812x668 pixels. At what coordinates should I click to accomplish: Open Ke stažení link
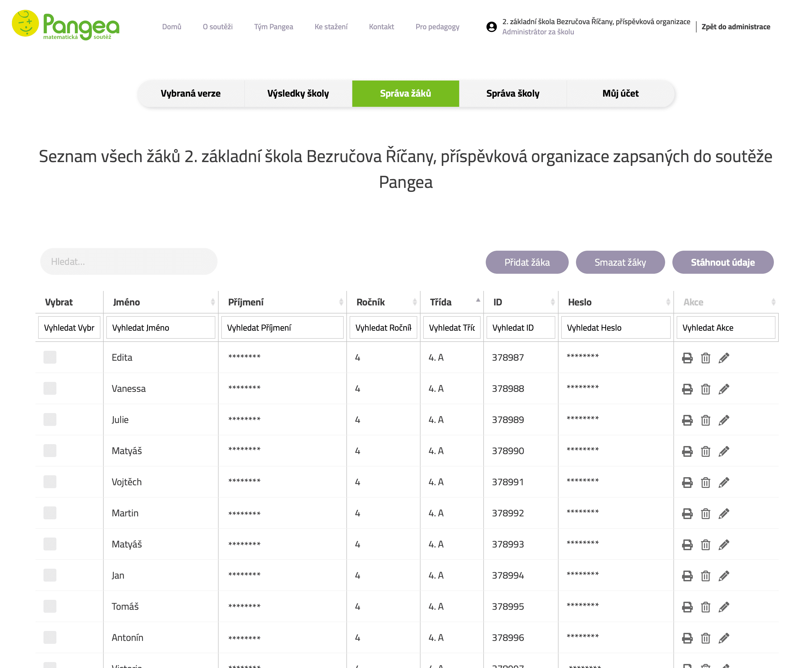click(331, 27)
